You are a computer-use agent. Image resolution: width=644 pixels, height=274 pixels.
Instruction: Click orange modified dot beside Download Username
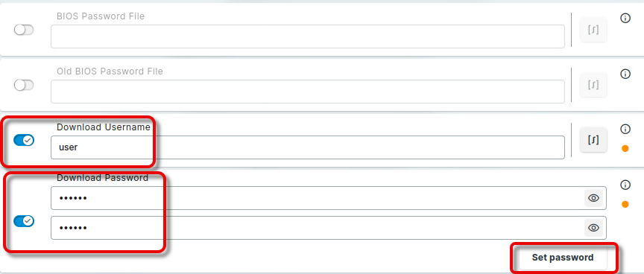pos(625,148)
